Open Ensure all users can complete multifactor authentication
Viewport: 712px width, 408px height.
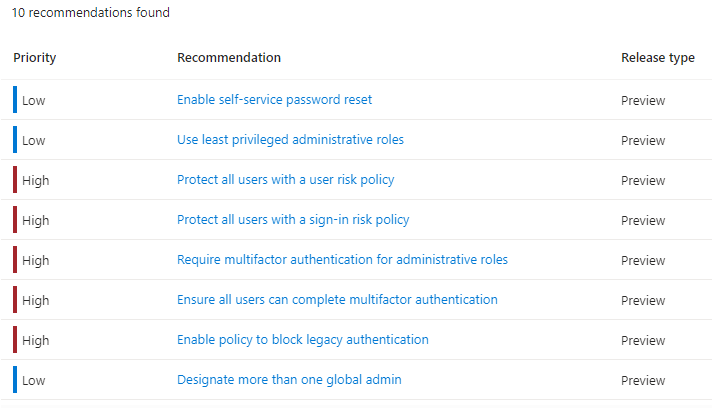click(x=337, y=300)
